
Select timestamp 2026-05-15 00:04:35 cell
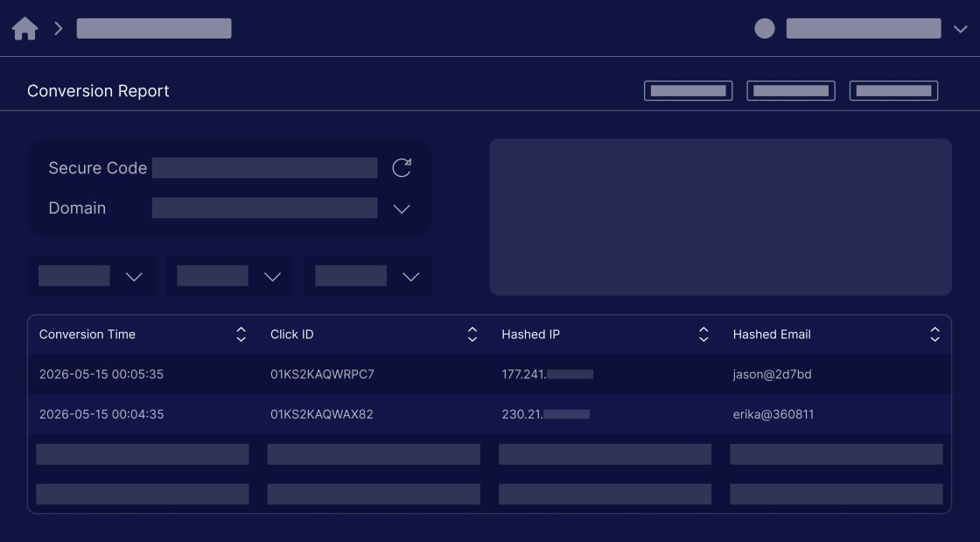point(101,414)
